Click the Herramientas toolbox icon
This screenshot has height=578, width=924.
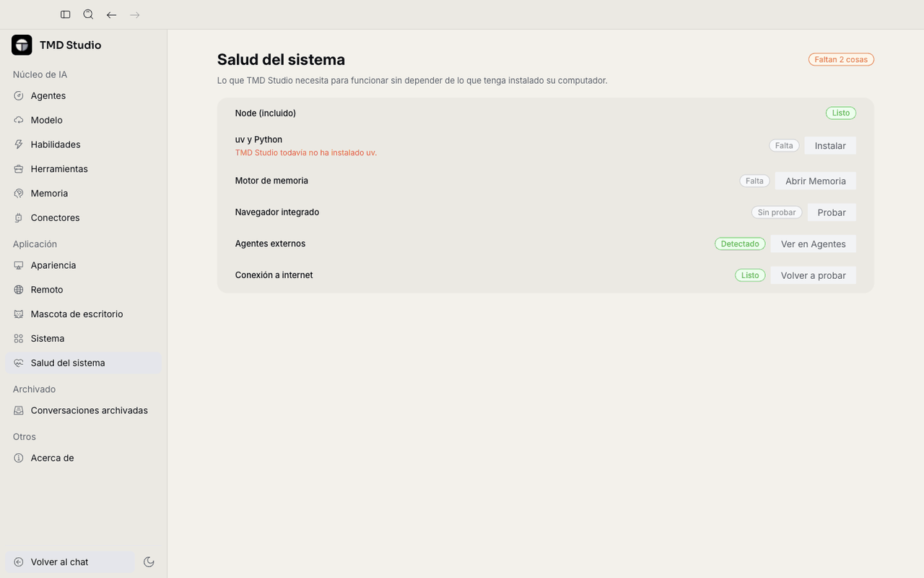point(19,169)
